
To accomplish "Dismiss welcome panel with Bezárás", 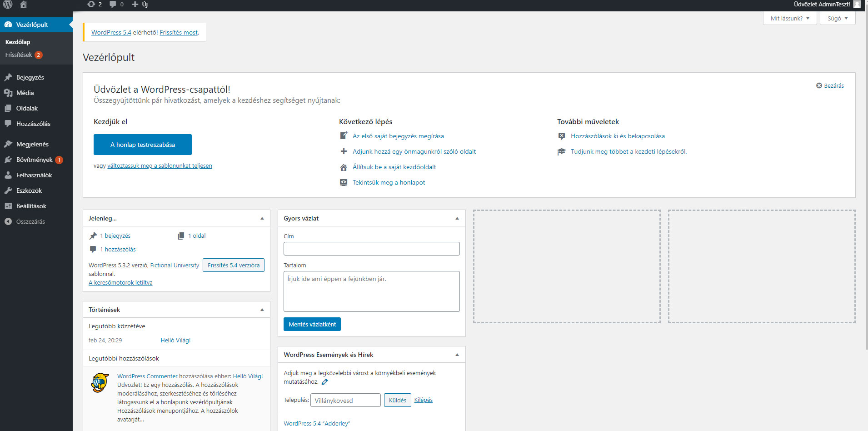I will coord(830,85).
